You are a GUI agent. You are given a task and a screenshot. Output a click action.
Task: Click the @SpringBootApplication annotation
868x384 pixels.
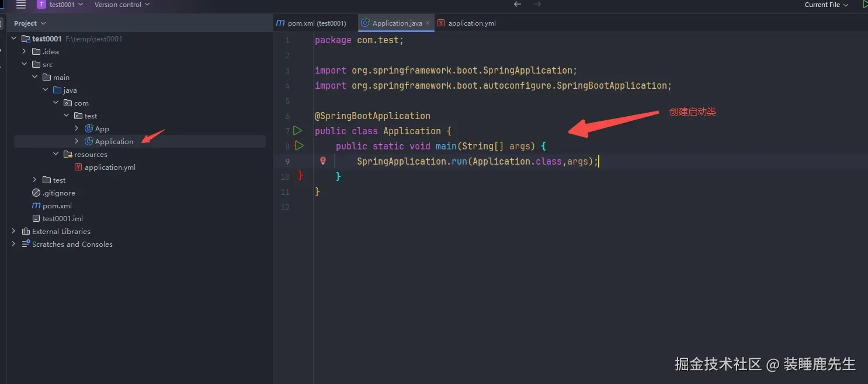click(373, 116)
